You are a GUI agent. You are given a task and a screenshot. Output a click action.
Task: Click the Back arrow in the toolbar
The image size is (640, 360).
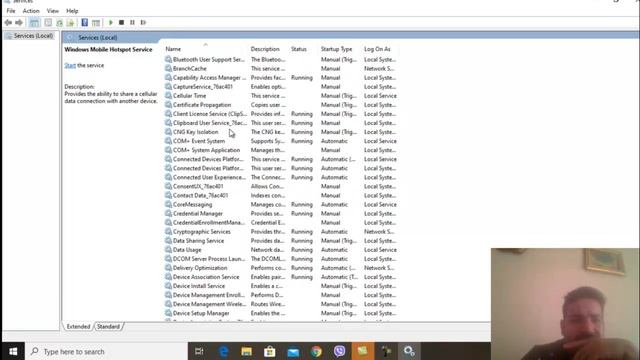tap(8, 22)
